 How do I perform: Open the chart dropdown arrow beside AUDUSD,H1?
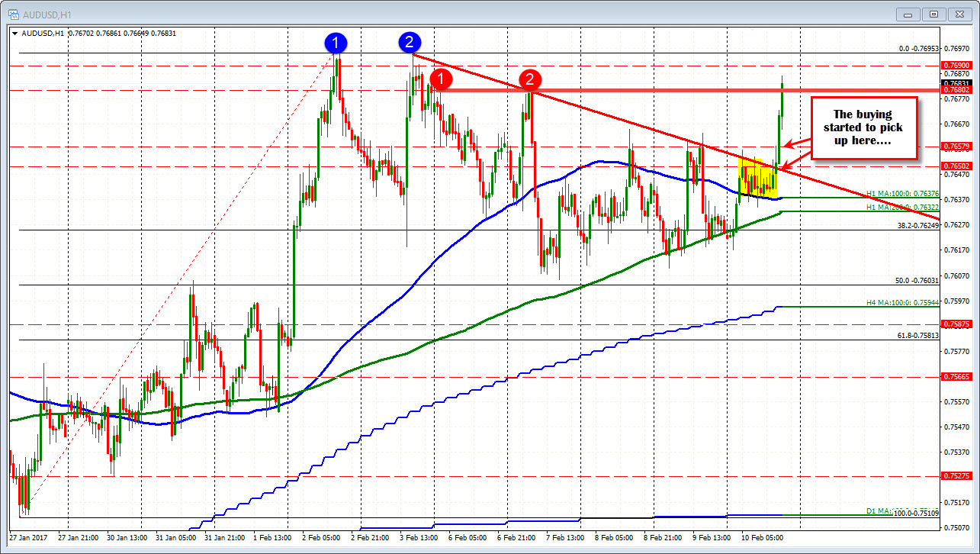(15, 33)
